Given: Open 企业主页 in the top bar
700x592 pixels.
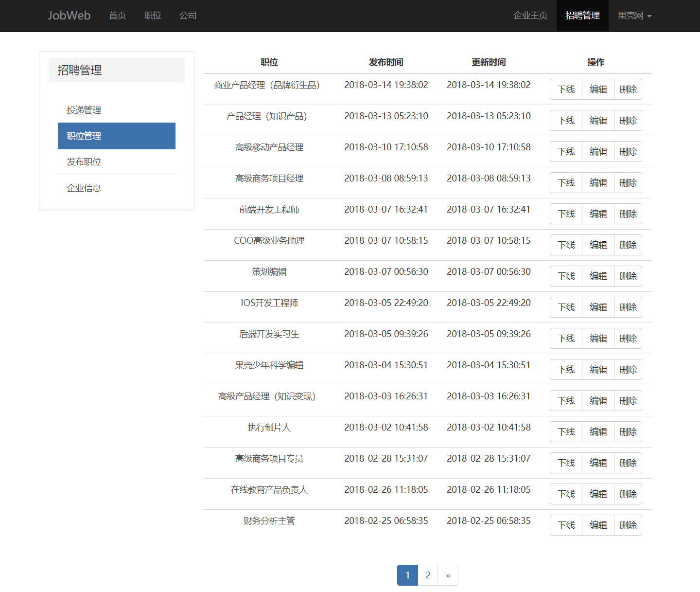Looking at the screenshot, I should click(530, 16).
